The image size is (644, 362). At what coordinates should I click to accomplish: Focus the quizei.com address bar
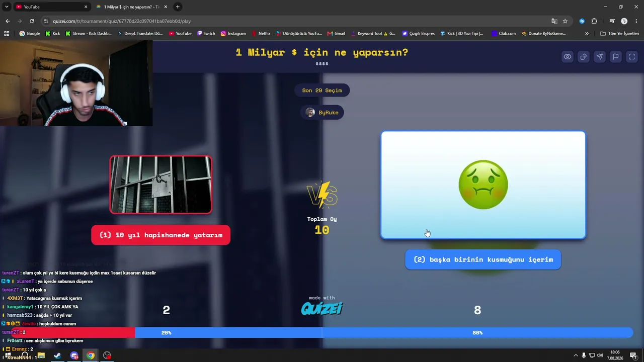[297, 21]
